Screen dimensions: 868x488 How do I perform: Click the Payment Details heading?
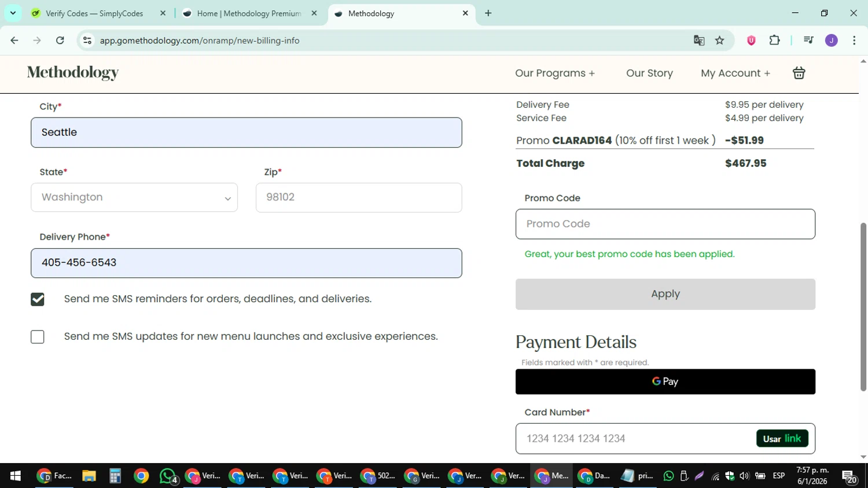coord(576,342)
